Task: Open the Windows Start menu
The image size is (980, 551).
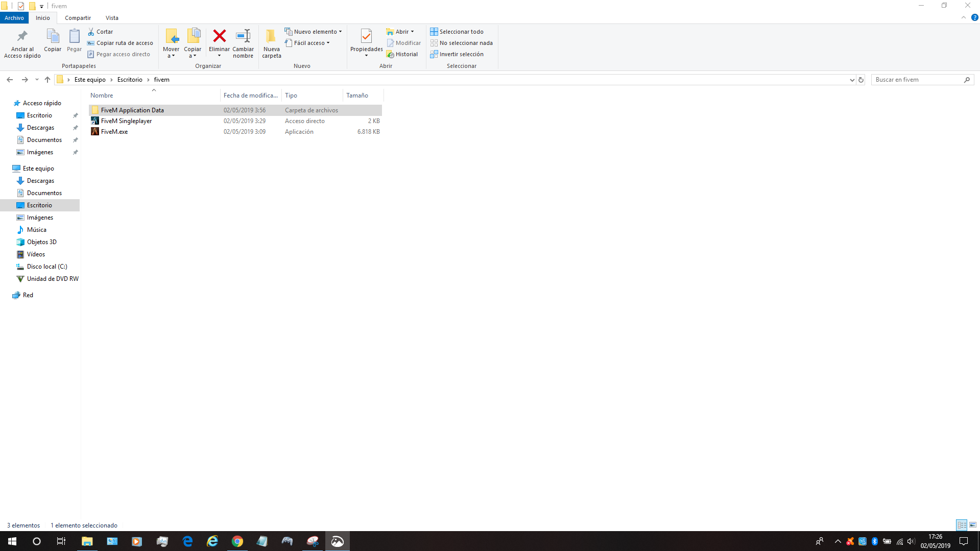Action: pos(12,541)
